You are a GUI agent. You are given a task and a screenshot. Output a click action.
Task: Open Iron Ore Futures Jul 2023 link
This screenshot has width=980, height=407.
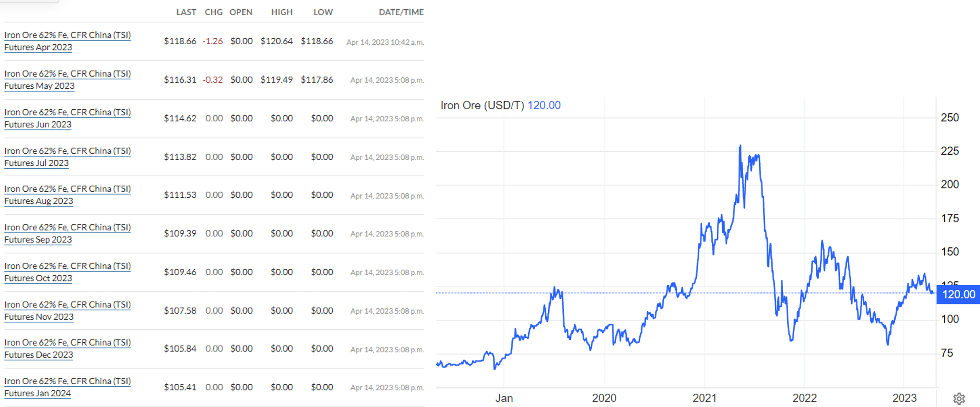[x=67, y=157]
